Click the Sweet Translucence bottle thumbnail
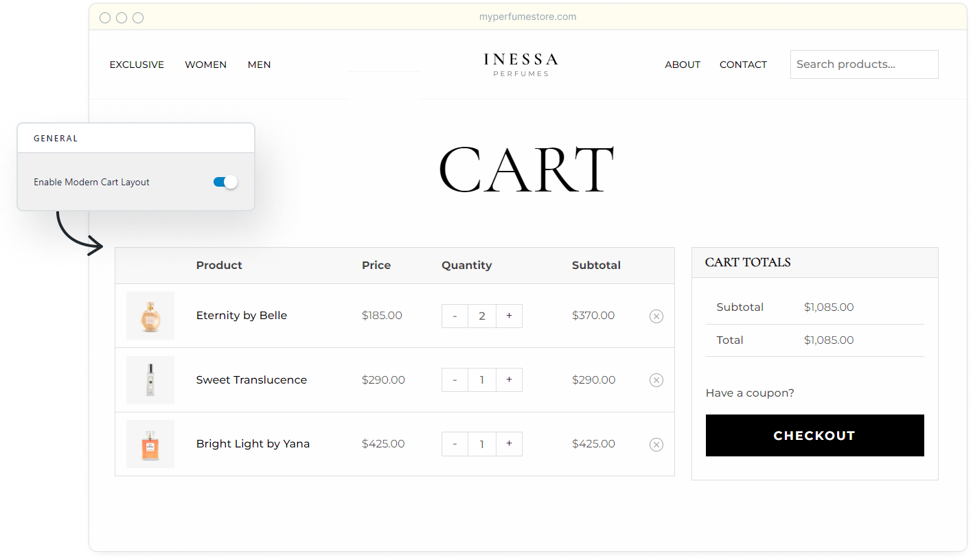 (150, 380)
